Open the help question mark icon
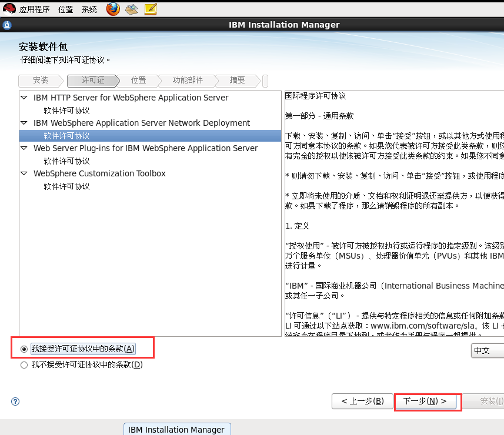Viewport: 504px width, 435px height. point(15,401)
